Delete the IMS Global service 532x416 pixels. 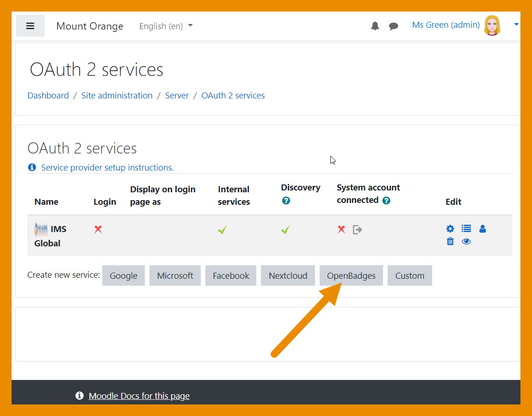tap(450, 241)
